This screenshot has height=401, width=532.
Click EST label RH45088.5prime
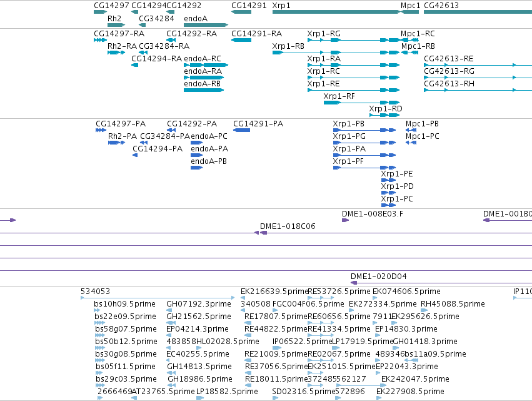(x=453, y=305)
